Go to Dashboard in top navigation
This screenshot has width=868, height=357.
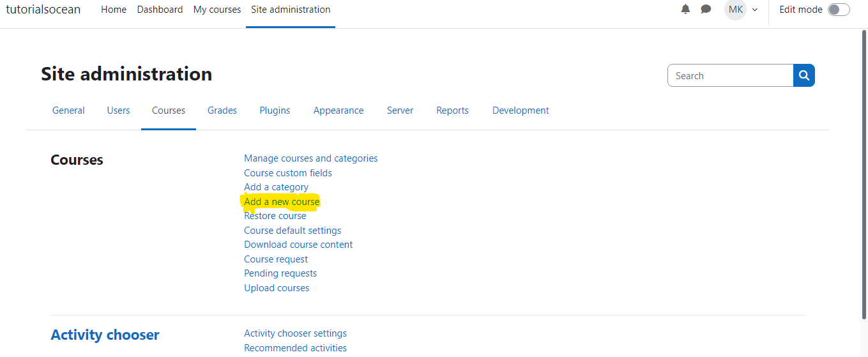click(160, 10)
